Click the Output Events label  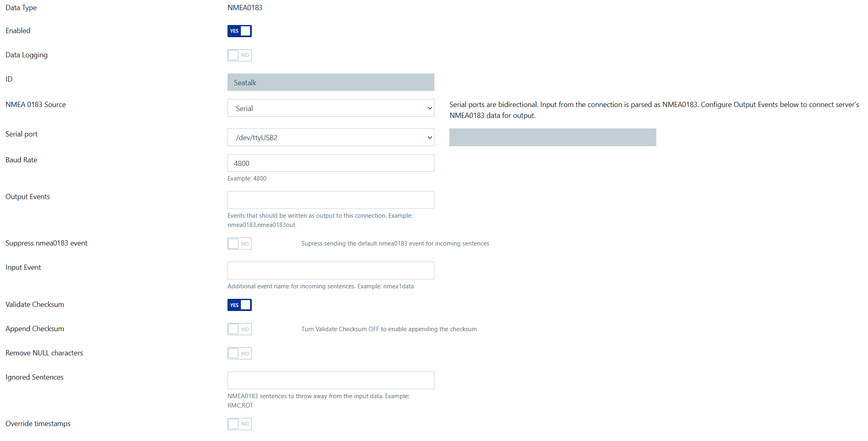pos(28,197)
